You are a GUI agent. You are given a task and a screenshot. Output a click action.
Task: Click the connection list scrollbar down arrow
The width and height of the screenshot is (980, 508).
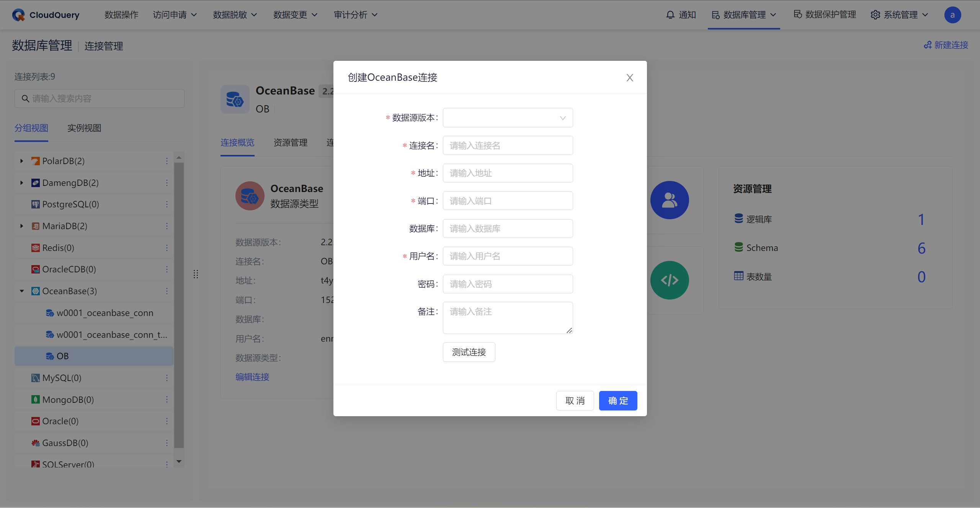click(x=179, y=462)
